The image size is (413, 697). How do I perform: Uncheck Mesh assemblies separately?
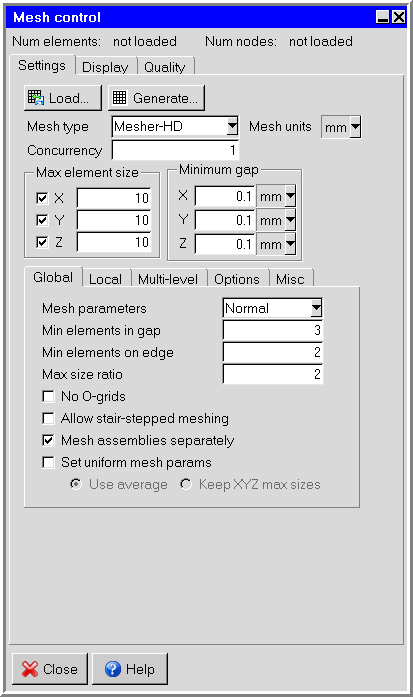(48, 440)
